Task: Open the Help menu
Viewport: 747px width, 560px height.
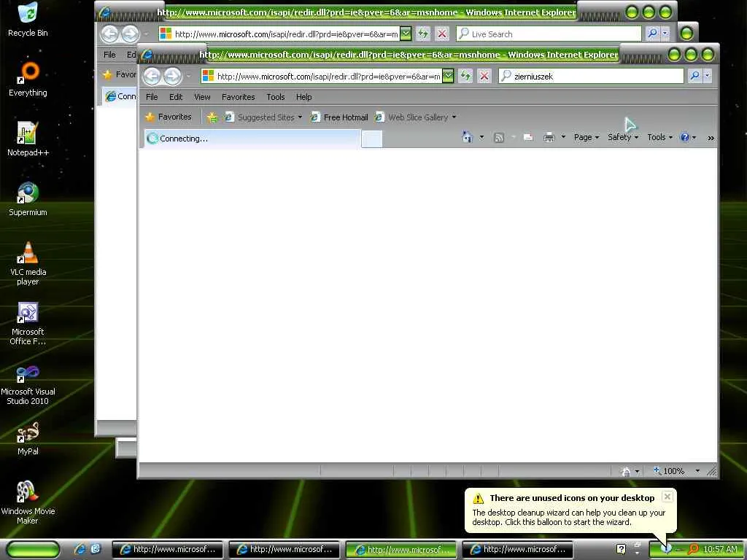Action: tap(303, 97)
